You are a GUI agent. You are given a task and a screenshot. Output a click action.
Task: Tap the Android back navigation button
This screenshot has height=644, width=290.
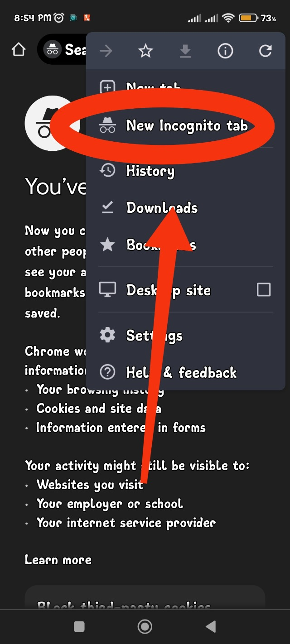[x=210, y=626]
